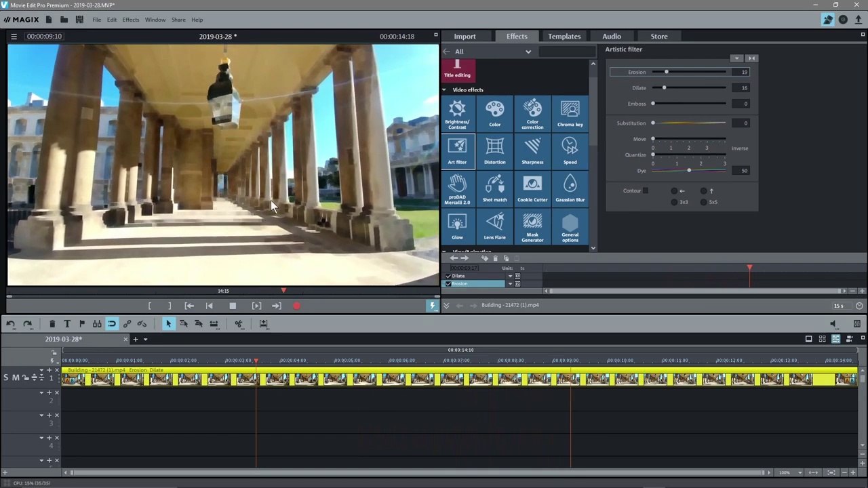Enable the Contour checkbox
The height and width of the screenshot is (488, 868).
click(x=646, y=190)
